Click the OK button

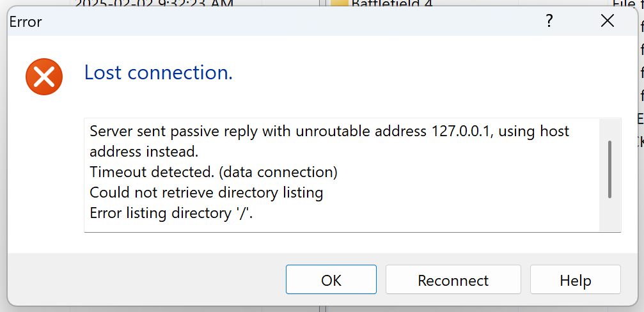click(x=331, y=280)
